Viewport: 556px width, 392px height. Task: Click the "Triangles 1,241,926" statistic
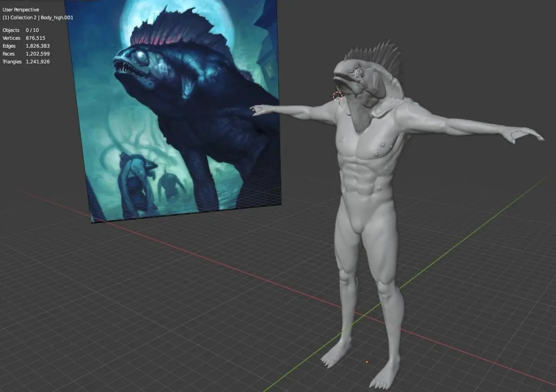tap(26, 62)
